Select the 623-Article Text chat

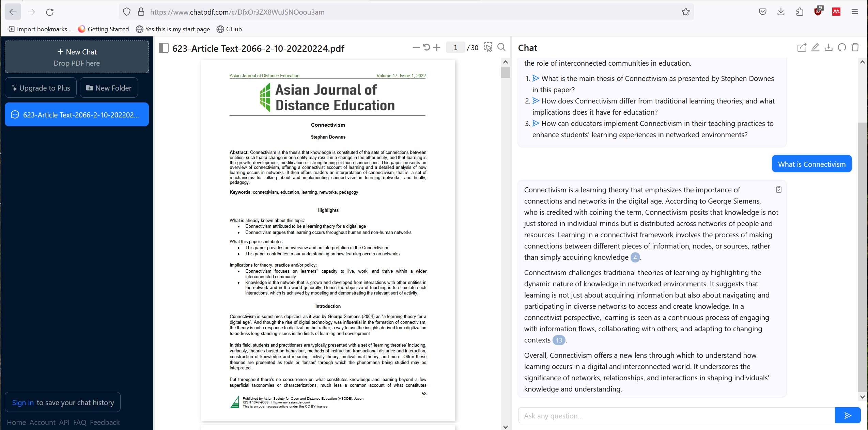pos(77,115)
